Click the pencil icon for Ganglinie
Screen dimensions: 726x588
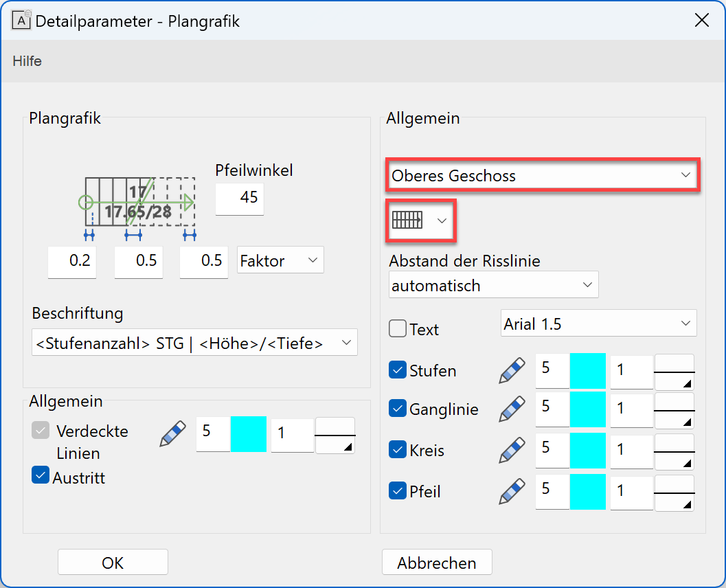[x=512, y=409]
